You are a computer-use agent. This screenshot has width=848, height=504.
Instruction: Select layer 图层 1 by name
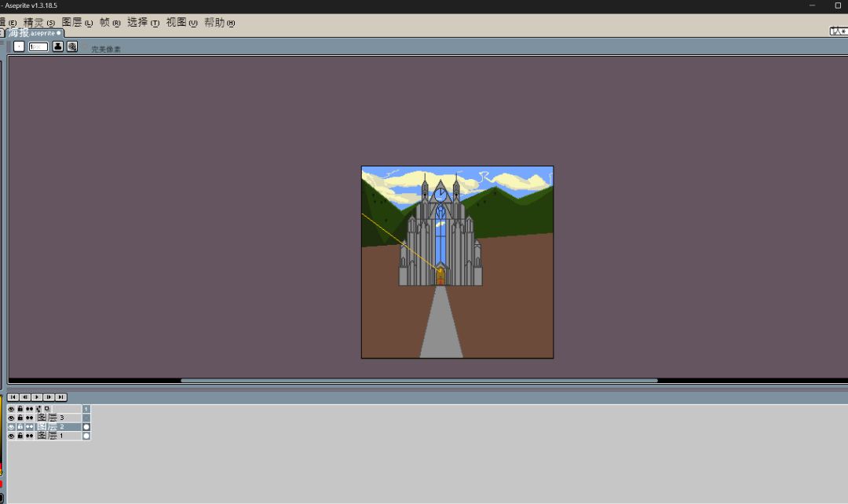[x=58, y=436]
